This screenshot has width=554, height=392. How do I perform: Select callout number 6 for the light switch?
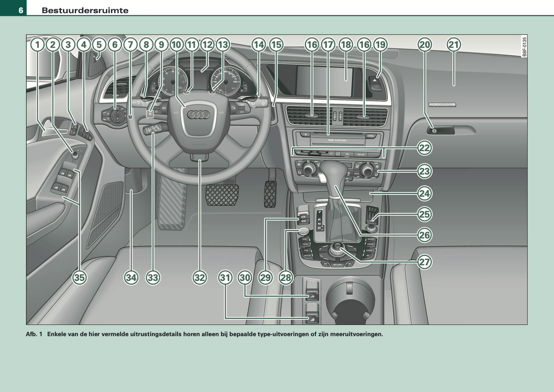click(x=115, y=45)
